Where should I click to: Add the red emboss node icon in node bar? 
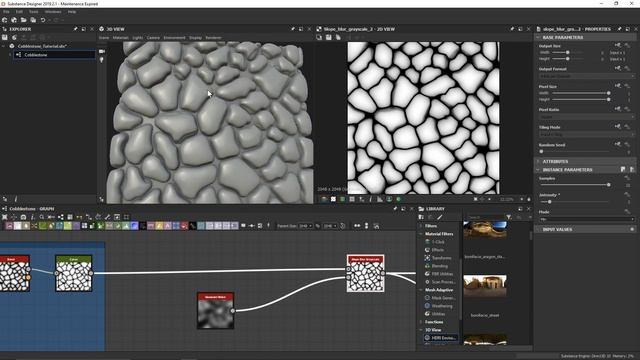point(184,226)
